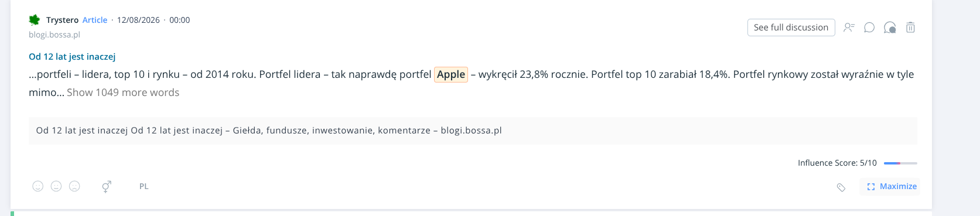Set sentiment to negative sad face
The height and width of the screenshot is (216, 980).
point(74,186)
